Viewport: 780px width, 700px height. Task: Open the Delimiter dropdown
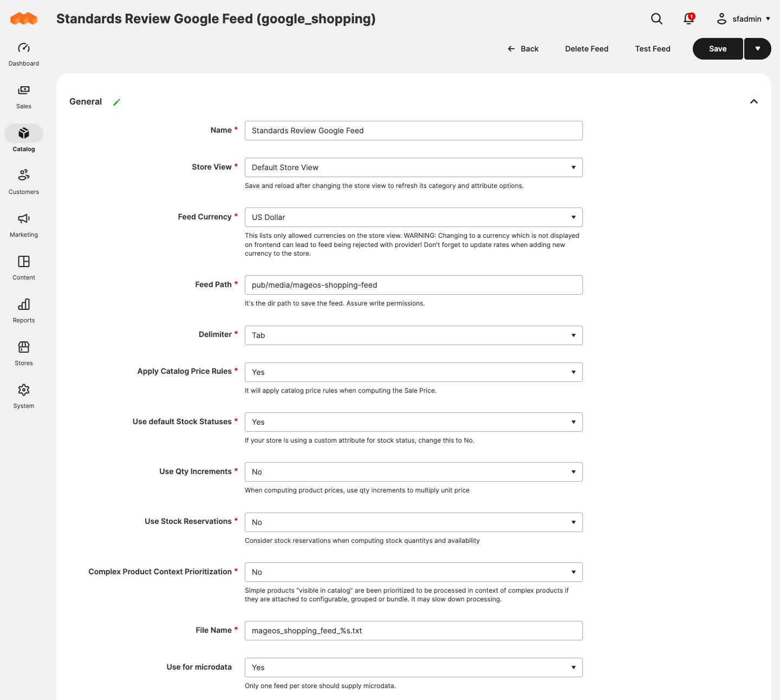414,335
